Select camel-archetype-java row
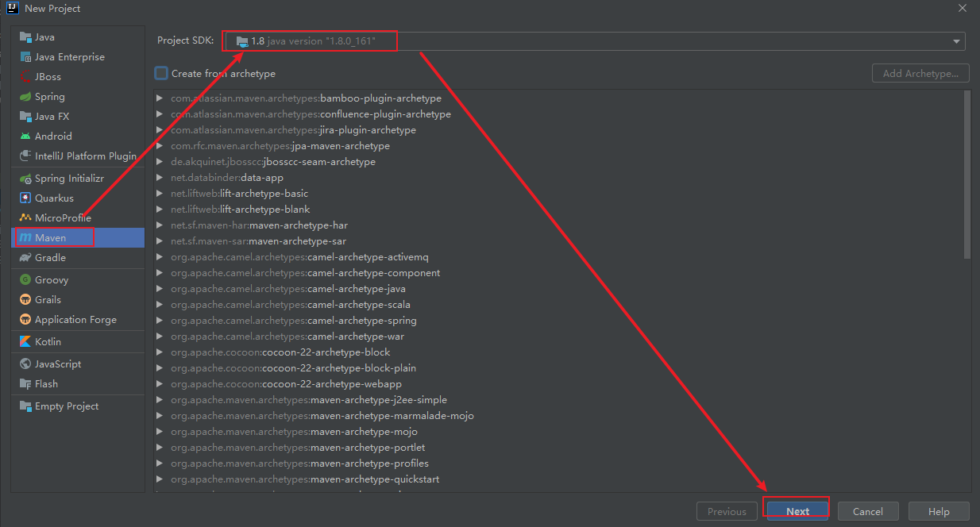 (559, 289)
